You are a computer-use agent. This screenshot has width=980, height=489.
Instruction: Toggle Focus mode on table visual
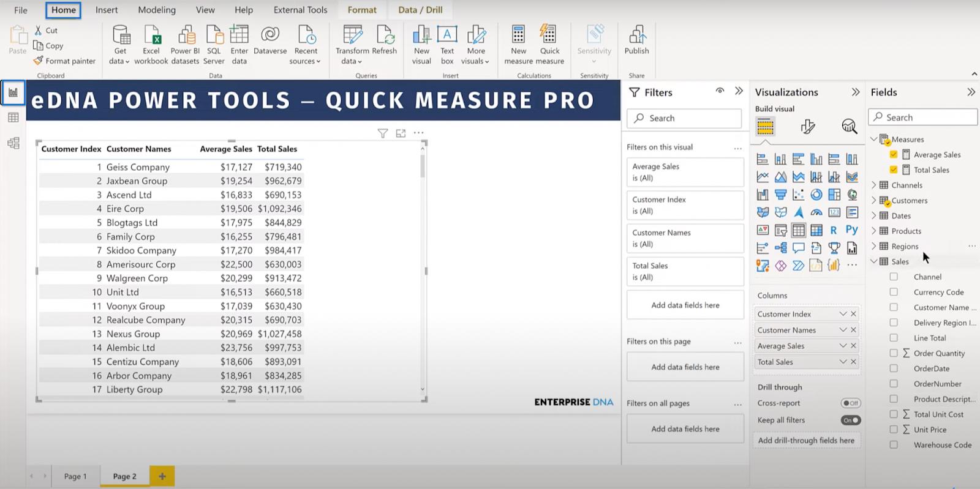pyautogui.click(x=401, y=133)
